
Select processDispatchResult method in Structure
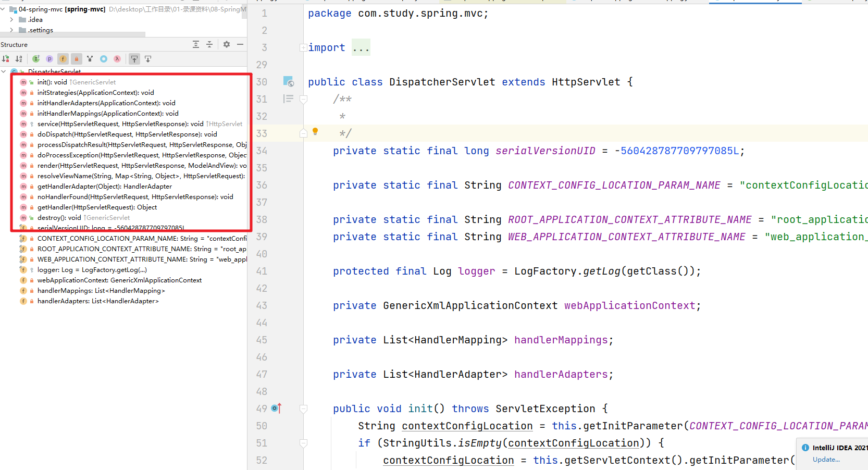click(x=142, y=144)
